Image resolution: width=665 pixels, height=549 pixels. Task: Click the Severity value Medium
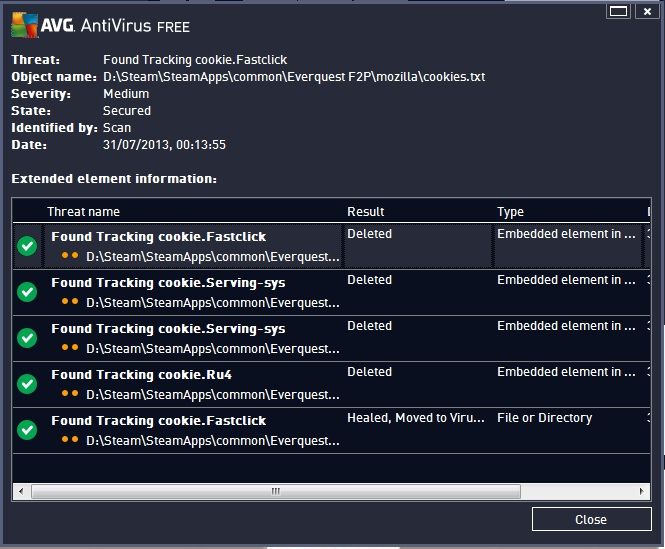click(126, 94)
